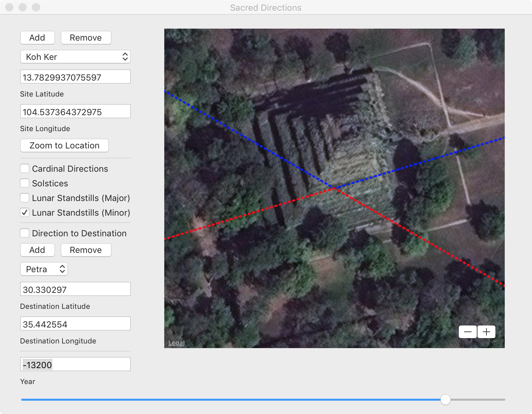
Task: Click the Legal link on the map
Action: coord(176,343)
